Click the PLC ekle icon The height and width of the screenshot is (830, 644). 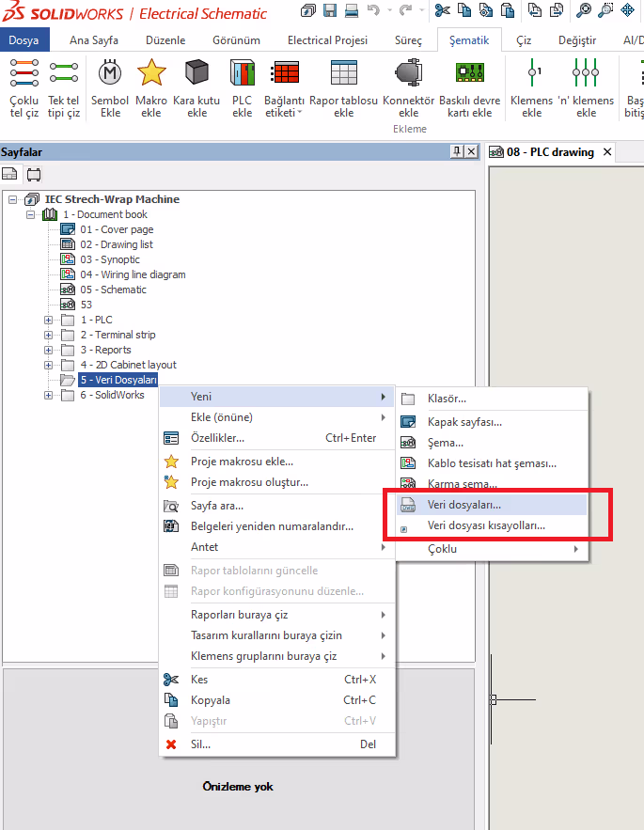[x=242, y=72]
